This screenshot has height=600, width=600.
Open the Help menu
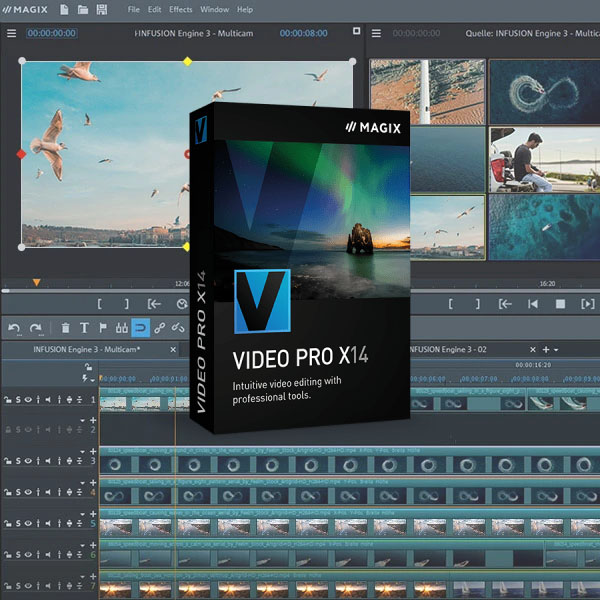click(x=245, y=10)
